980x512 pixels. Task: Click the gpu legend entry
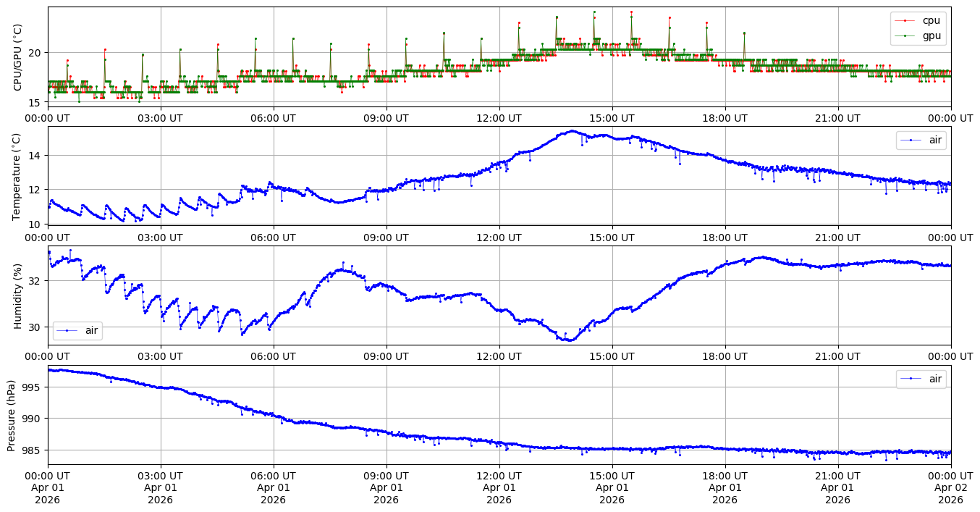pos(931,35)
